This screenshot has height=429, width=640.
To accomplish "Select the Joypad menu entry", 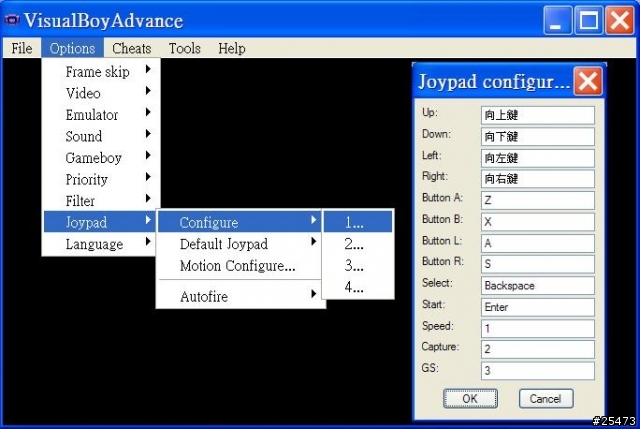I will point(100,222).
